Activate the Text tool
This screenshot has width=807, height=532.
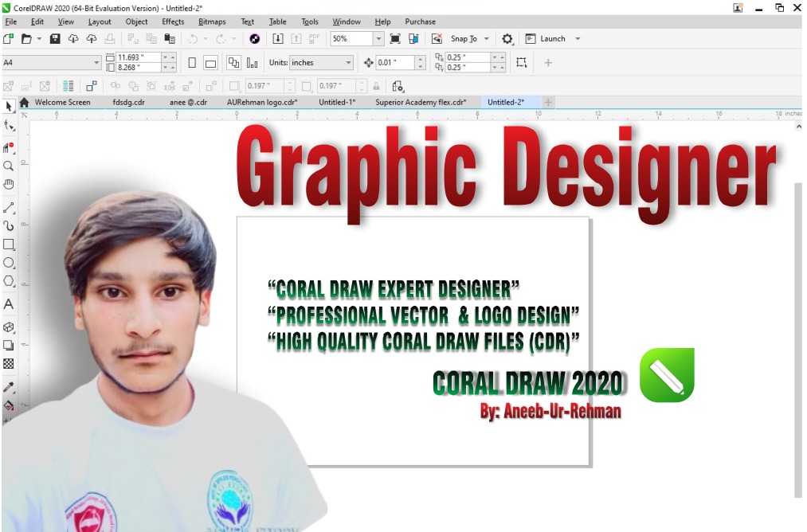9,304
